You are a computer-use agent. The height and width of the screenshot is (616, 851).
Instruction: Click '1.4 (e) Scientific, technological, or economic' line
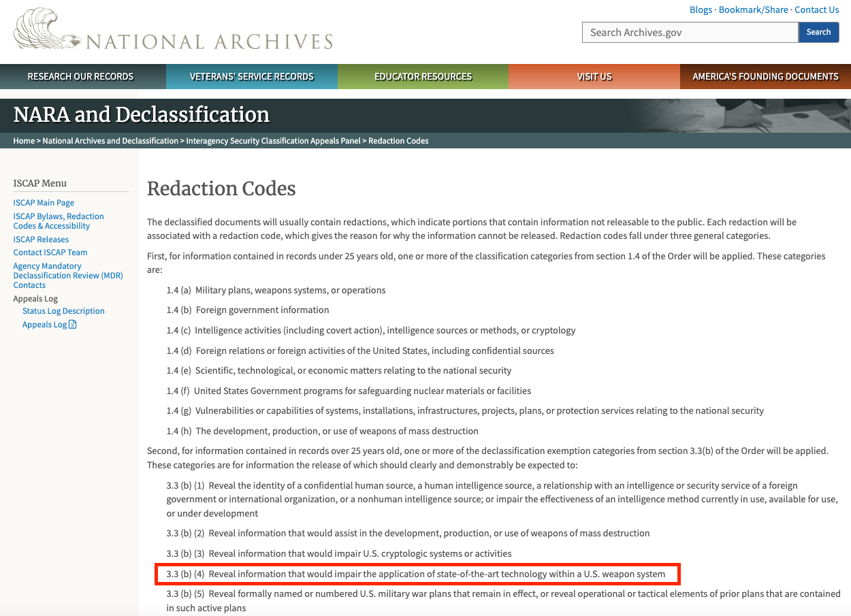pyautogui.click(x=339, y=370)
